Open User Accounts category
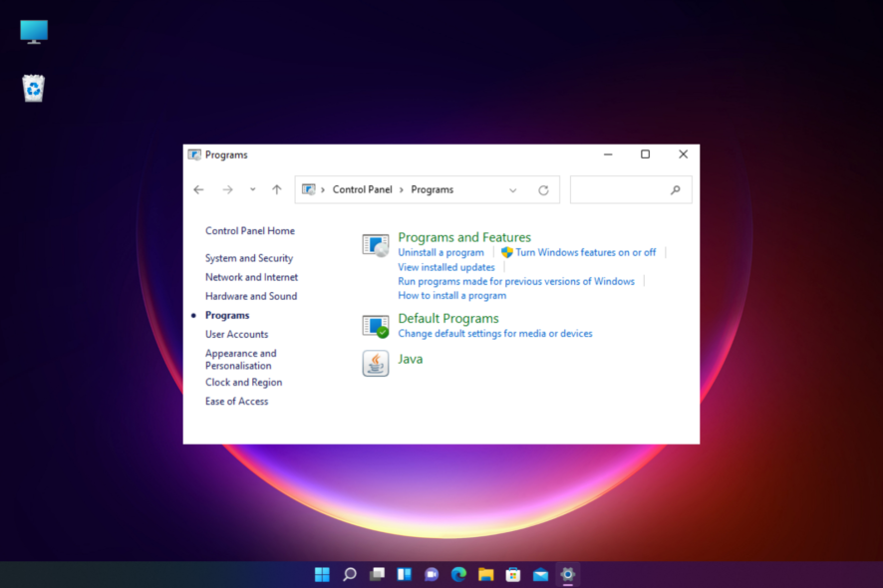Image resolution: width=883 pixels, height=588 pixels. (x=236, y=335)
